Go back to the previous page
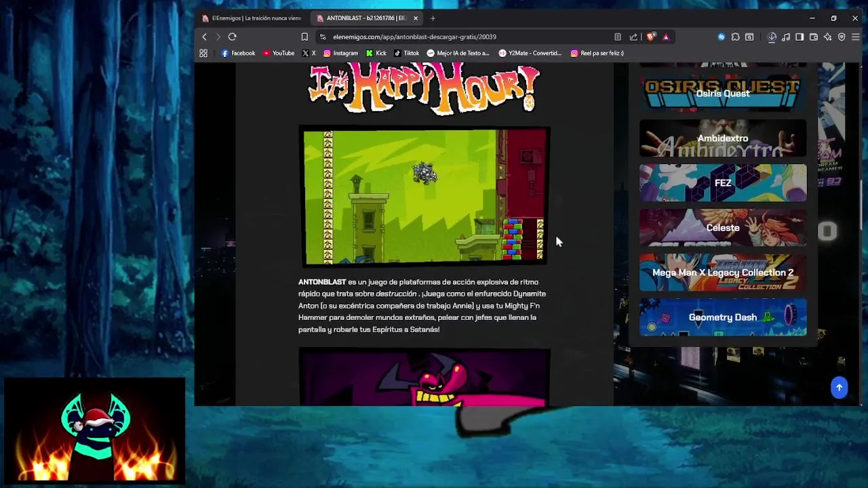Viewport: 868px width, 488px height. tap(204, 37)
